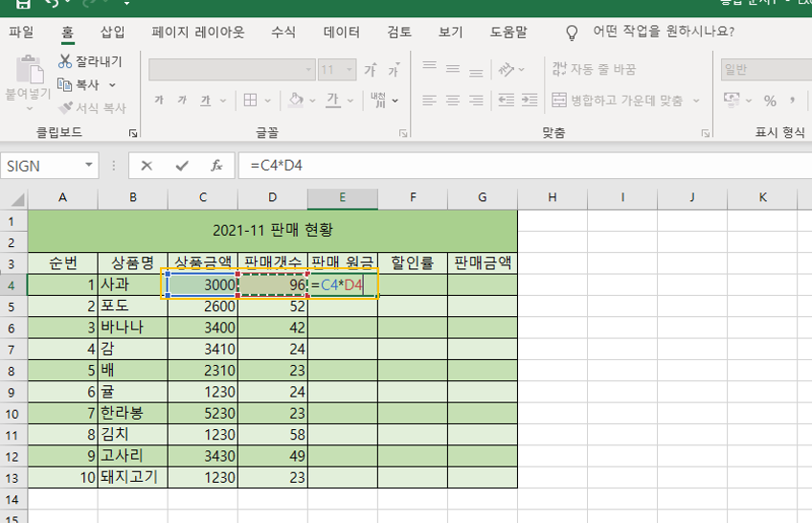812x523 pixels.
Task: Increase font size icon
Action: coord(371,69)
